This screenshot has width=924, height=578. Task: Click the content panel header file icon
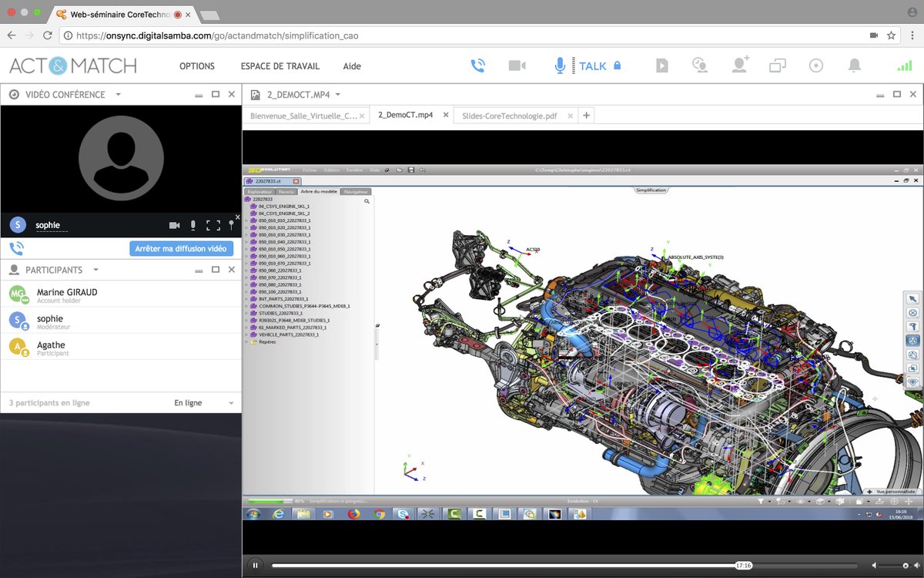[x=255, y=94]
